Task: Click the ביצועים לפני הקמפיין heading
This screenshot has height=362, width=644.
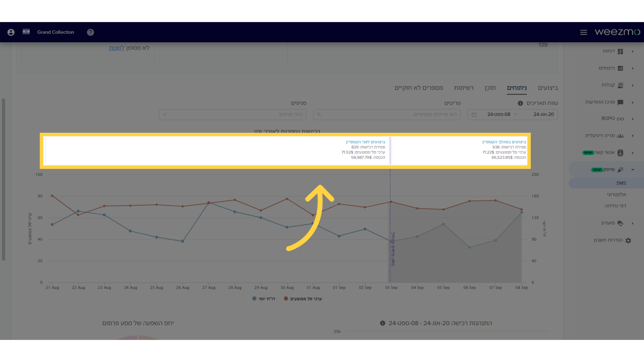Action: [366, 142]
